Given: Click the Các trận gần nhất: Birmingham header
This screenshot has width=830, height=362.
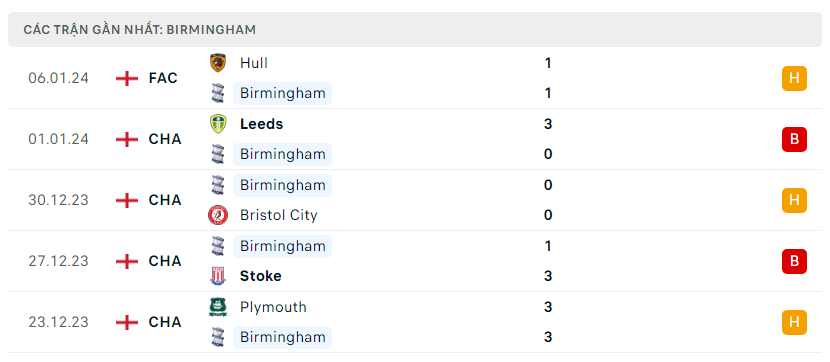Looking at the screenshot, I should (140, 30).
